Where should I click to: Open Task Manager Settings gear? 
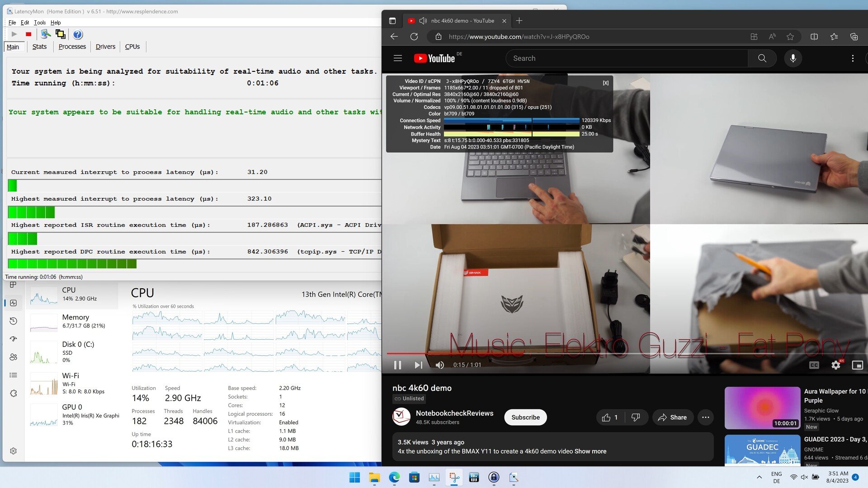pos(13,451)
